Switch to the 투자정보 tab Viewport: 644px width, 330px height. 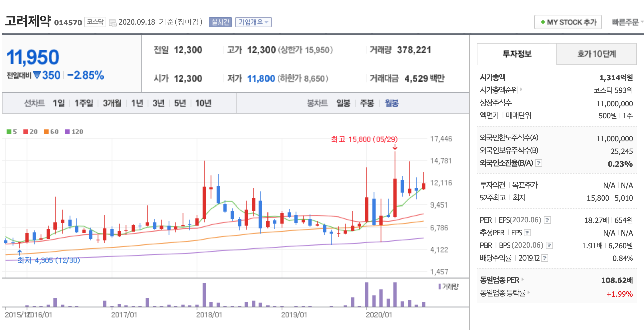coord(517,54)
